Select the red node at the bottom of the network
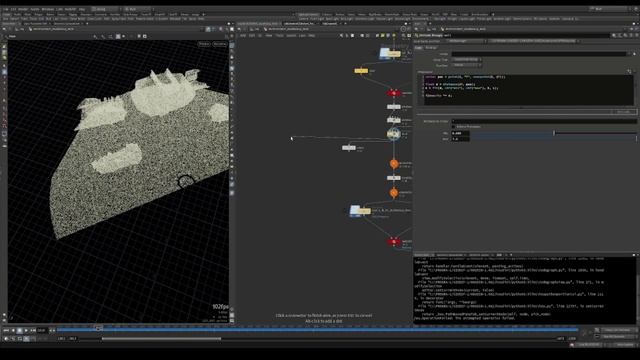 (x=393, y=242)
